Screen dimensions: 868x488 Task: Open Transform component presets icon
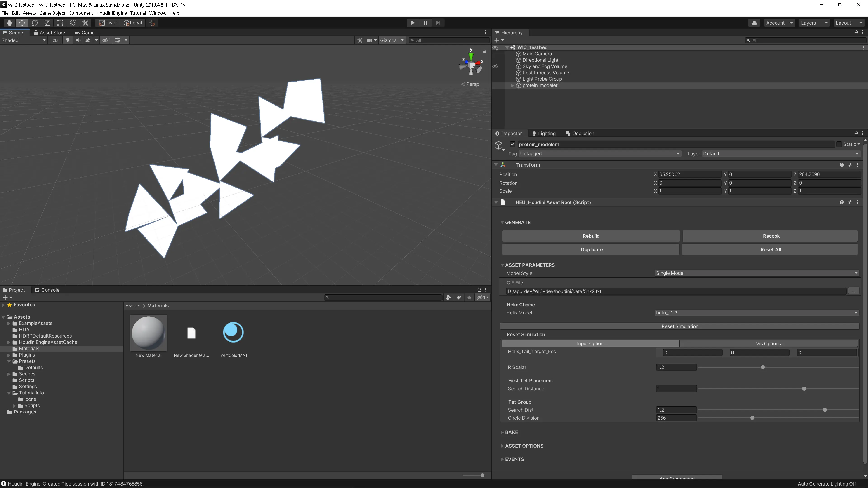850,165
